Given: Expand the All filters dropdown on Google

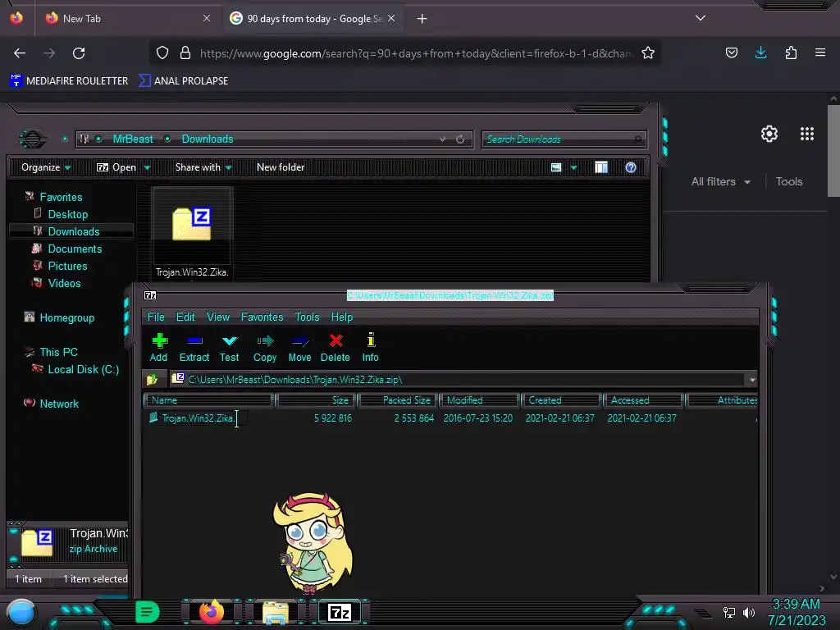Looking at the screenshot, I should (720, 181).
